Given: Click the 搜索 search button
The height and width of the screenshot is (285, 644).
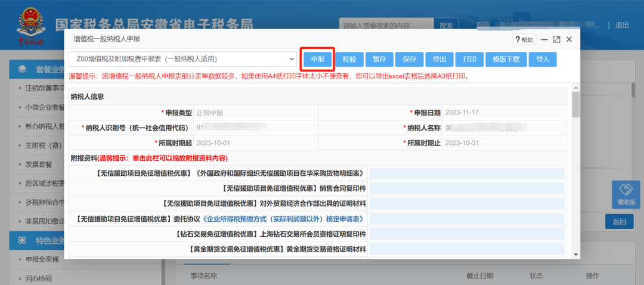Looking at the screenshot, I should [445, 26].
